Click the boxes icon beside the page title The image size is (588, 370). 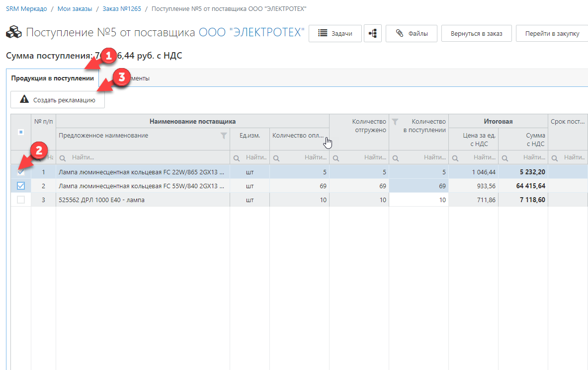14,33
